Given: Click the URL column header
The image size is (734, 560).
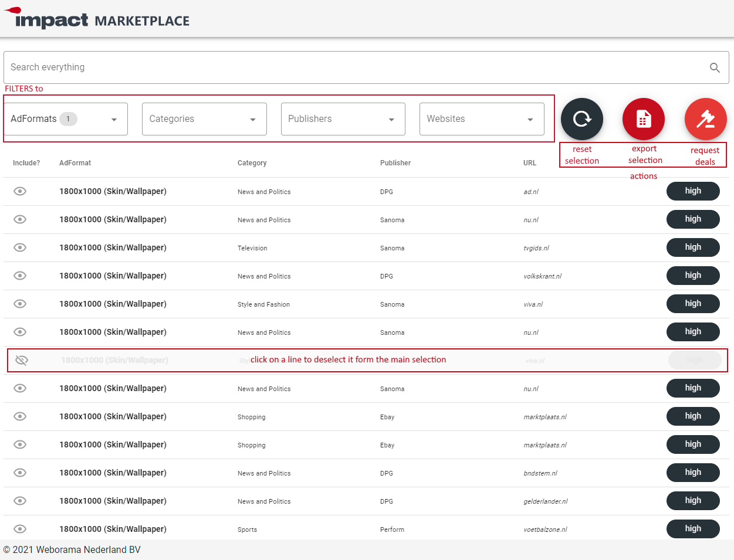Looking at the screenshot, I should coord(530,163).
